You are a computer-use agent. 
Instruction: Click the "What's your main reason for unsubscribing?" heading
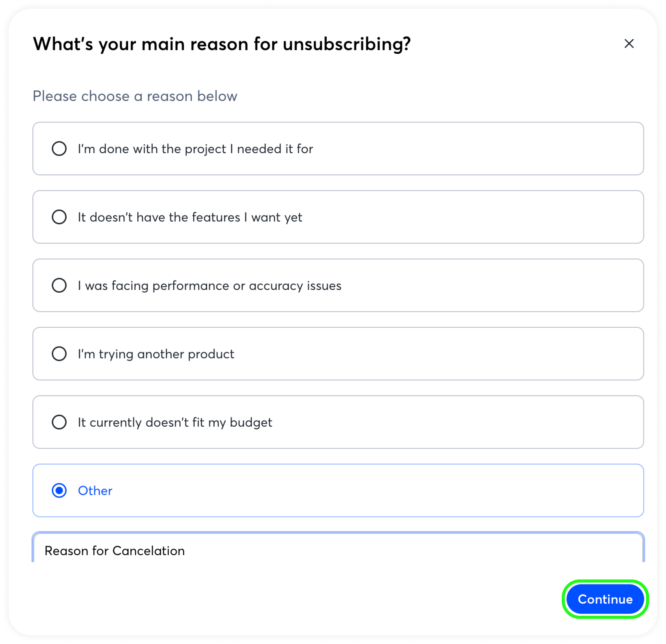[x=222, y=44]
